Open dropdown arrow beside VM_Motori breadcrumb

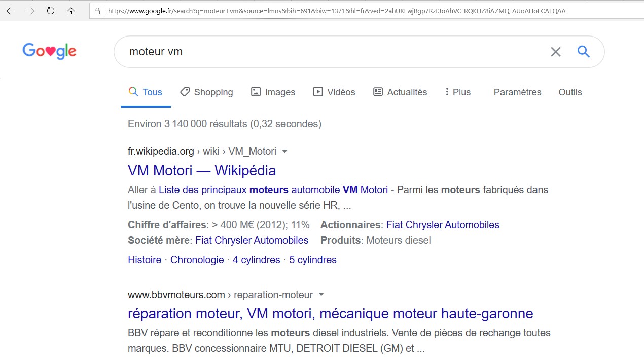284,151
